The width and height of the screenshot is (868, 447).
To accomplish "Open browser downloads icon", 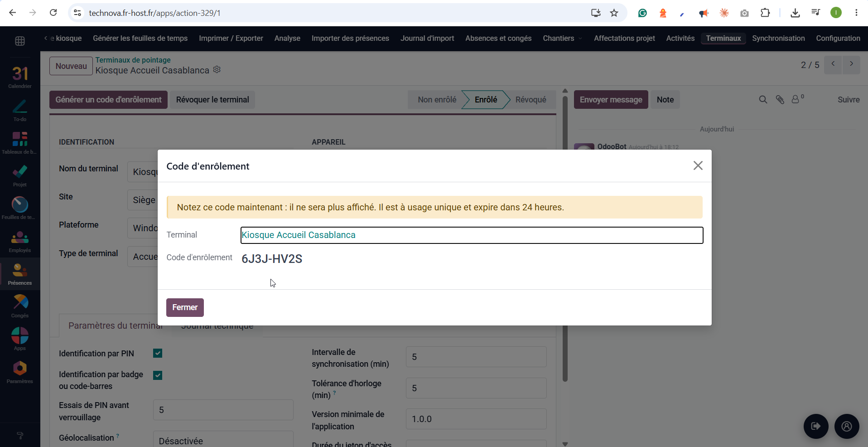I will pyautogui.click(x=795, y=13).
